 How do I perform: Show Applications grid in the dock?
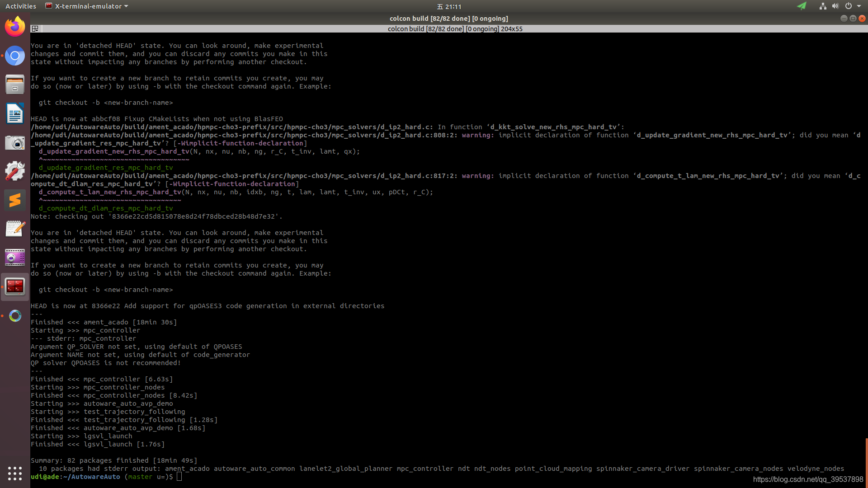15,473
